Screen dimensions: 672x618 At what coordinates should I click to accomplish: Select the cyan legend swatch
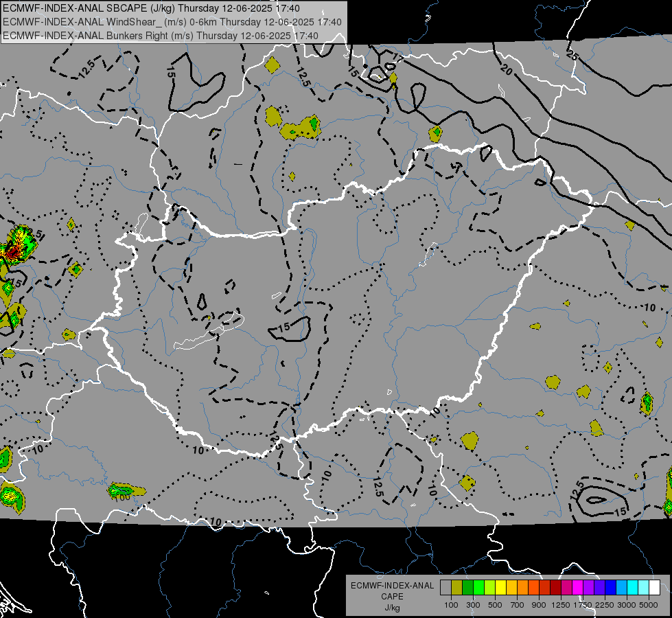tap(633, 588)
